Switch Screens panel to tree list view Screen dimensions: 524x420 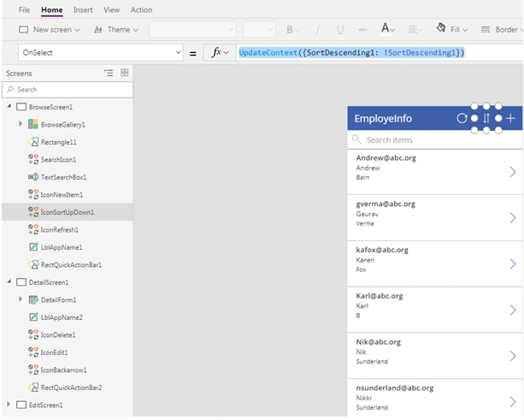[x=109, y=73]
